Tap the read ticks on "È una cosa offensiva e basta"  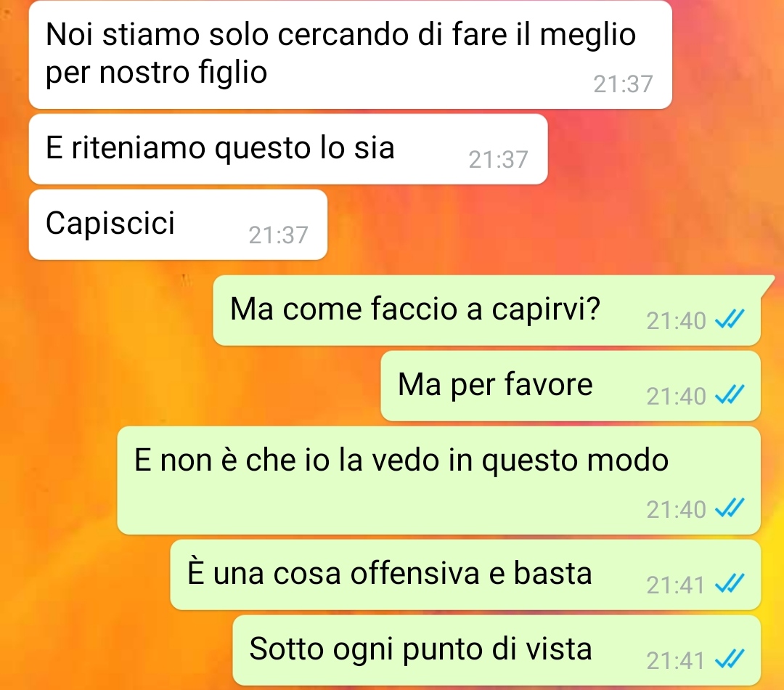[730, 583]
